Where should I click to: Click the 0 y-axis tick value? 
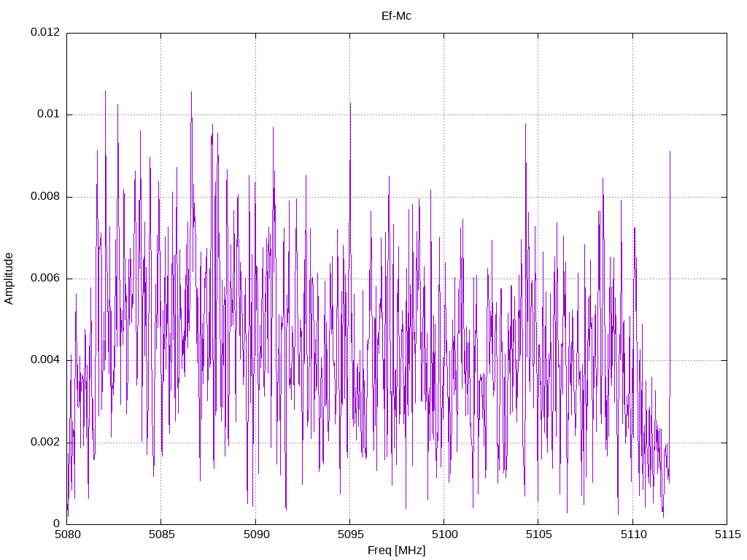tap(57, 524)
